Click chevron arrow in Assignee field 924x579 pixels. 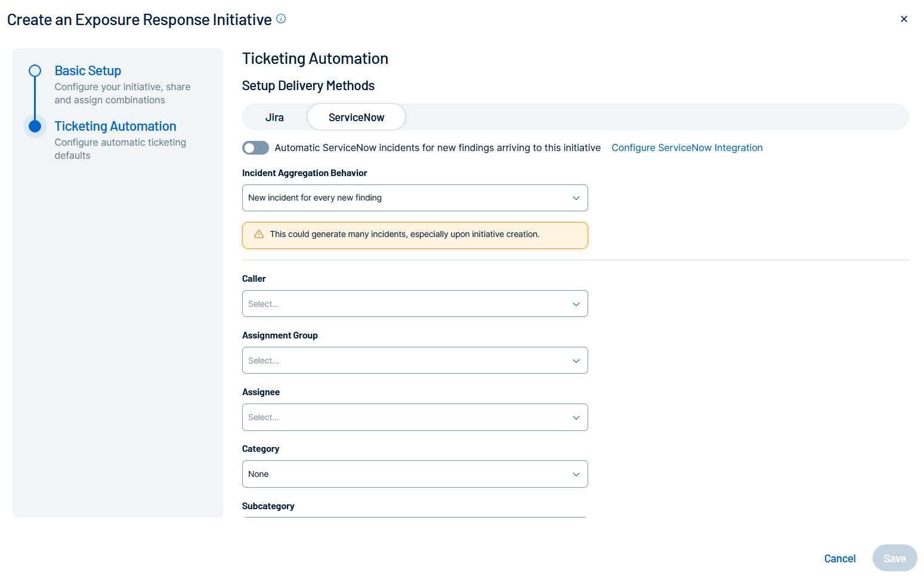[x=576, y=418]
